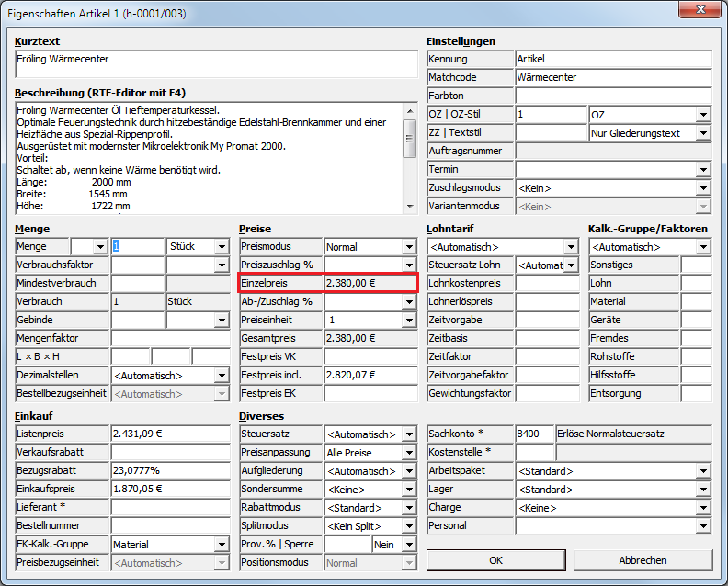Open the Arbeitspaket Standard dropdown
The image size is (728, 586).
click(x=703, y=471)
